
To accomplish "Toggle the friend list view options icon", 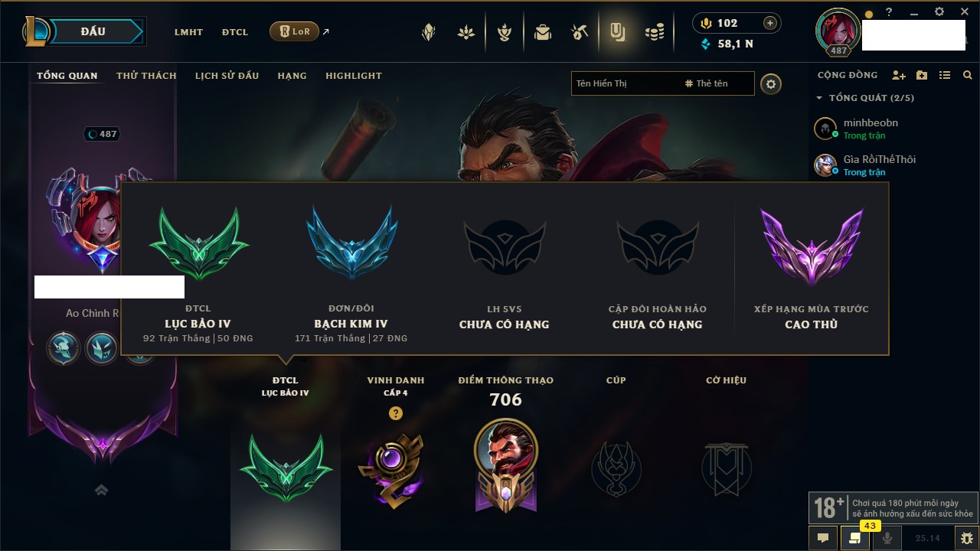I will [x=945, y=75].
